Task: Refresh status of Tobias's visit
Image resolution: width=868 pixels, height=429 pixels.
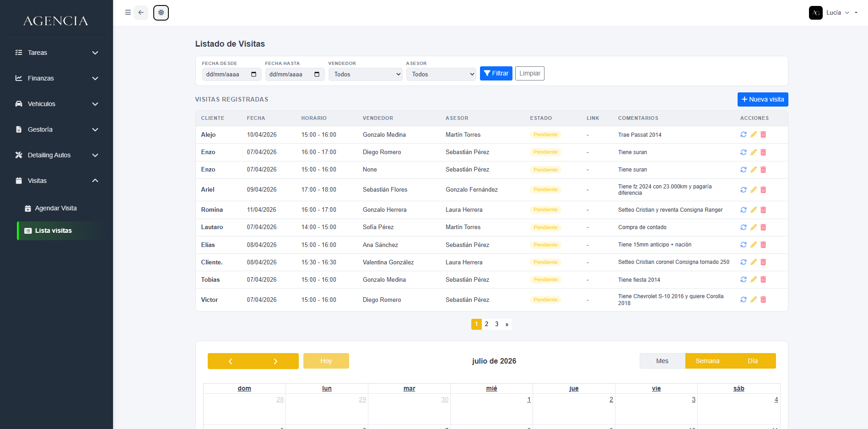Action: click(744, 279)
